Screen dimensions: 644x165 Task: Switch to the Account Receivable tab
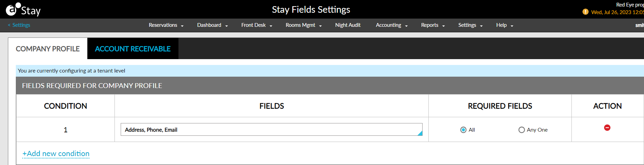coord(133,49)
